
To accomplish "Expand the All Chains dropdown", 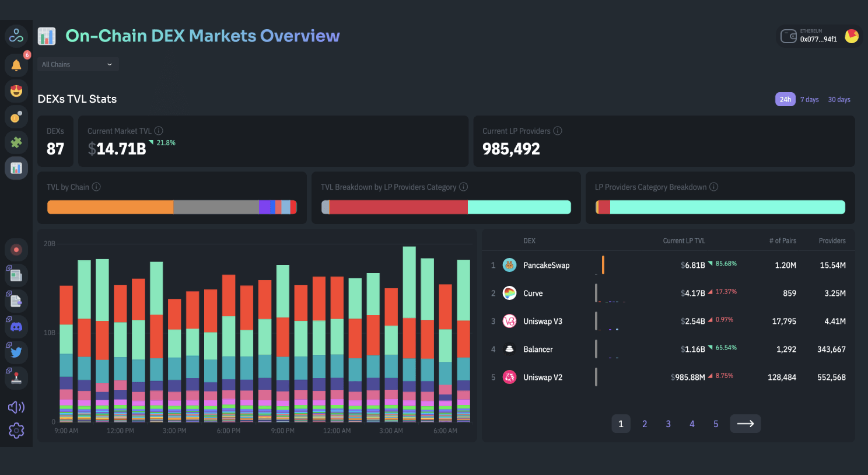I will tap(78, 65).
